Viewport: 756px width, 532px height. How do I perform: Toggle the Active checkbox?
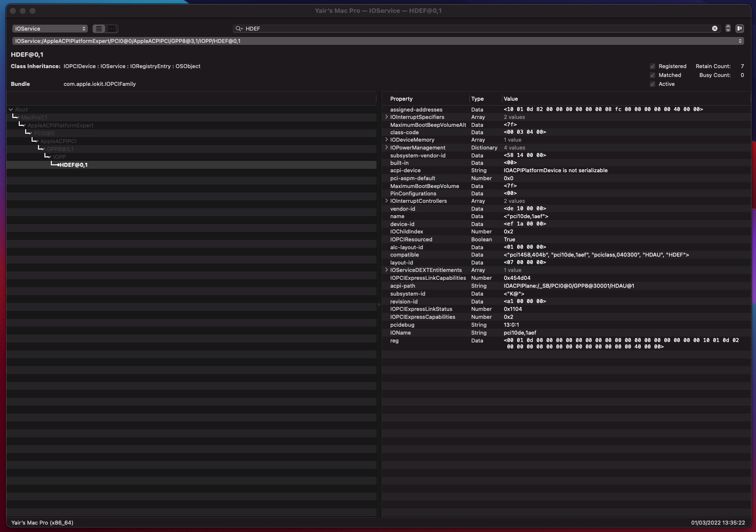[x=652, y=84]
